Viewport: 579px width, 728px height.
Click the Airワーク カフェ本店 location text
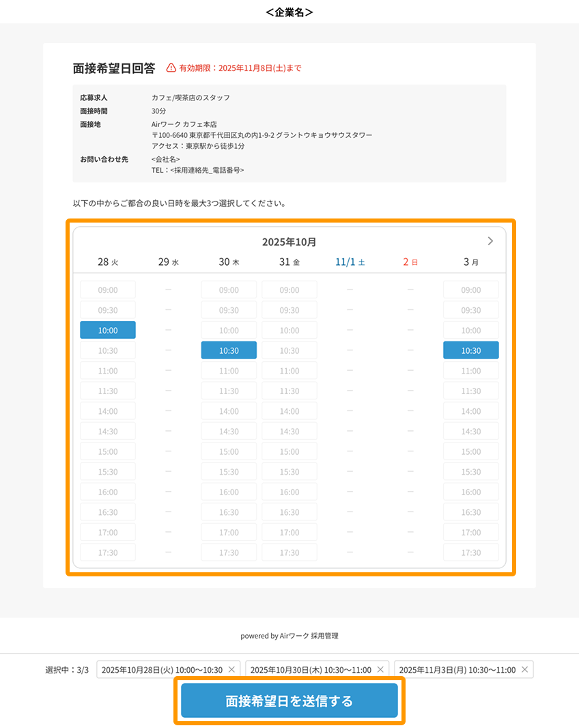pyautogui.click(x=184, y=124)
